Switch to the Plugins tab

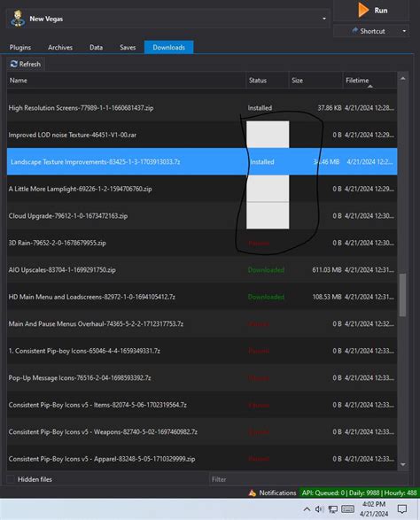pos(19,48)
